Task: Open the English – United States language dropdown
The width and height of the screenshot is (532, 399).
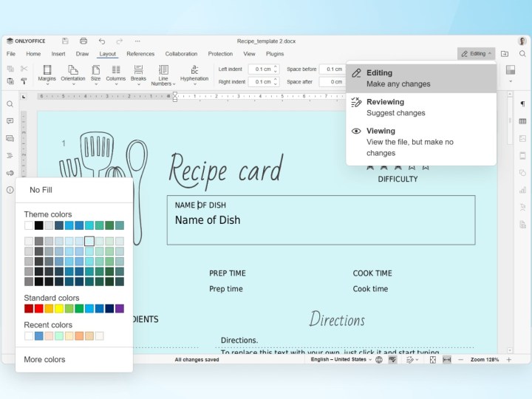Action: [341, 360]
